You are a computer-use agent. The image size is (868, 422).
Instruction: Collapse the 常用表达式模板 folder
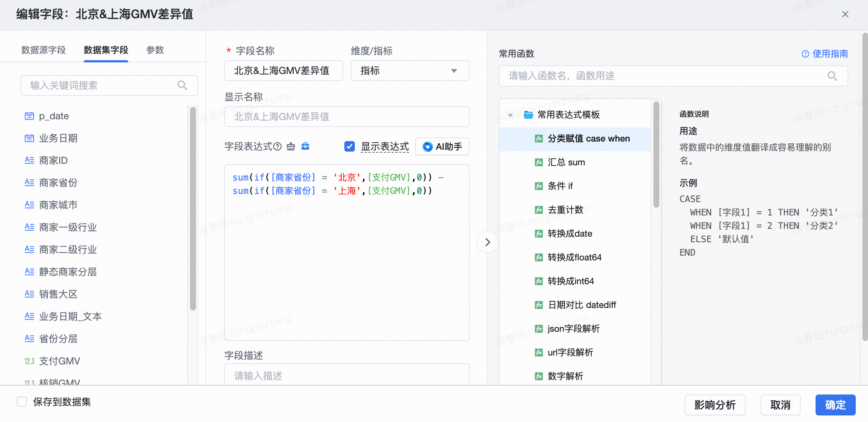(x=511, y=115)
